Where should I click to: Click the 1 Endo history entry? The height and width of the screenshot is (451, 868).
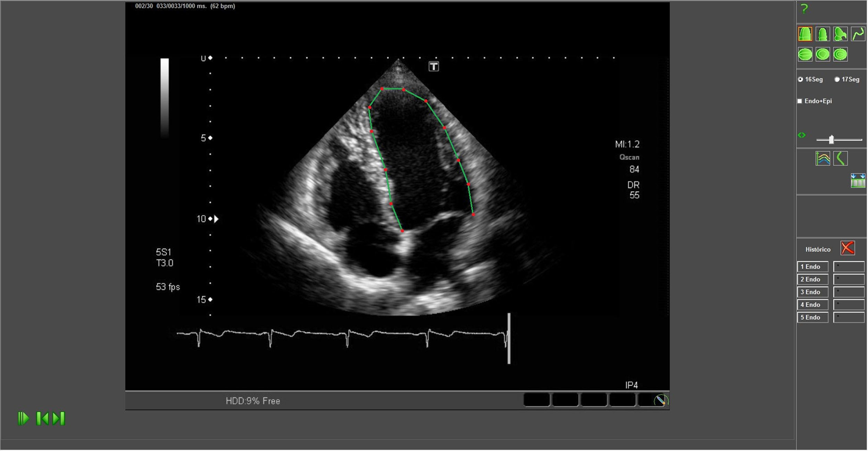(812, 267)
